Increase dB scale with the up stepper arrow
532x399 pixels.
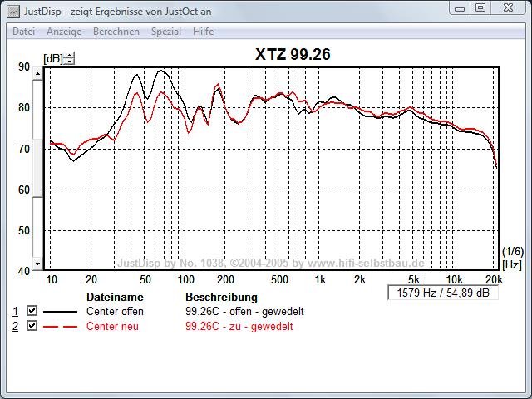[x=69, y=55]
